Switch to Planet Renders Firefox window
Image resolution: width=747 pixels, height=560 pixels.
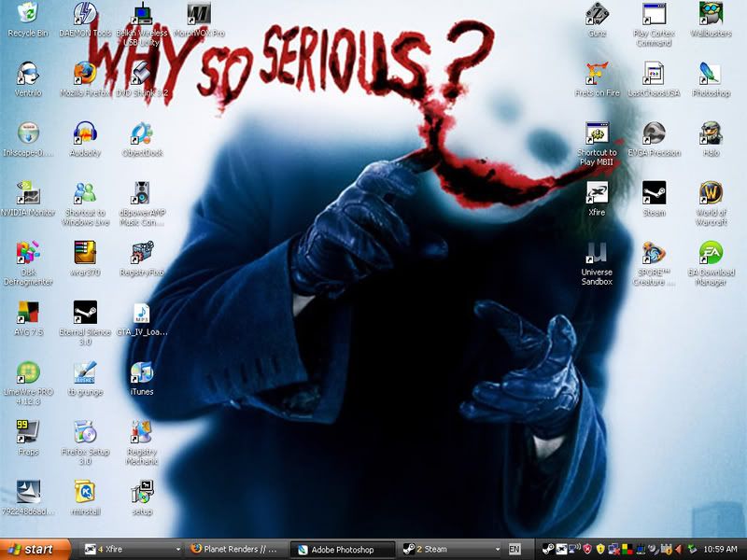[x=236, y=549]
